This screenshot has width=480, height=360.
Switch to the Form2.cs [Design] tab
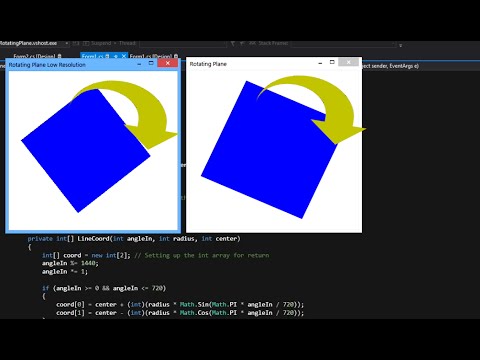[37, 56]
